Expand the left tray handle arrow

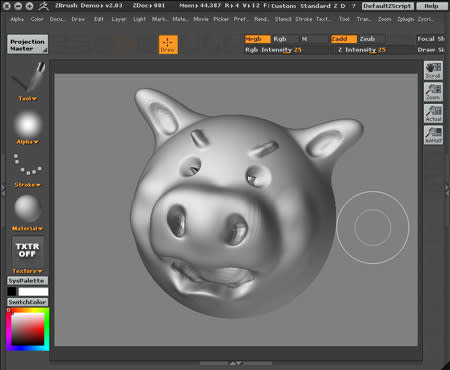click(x=3, y=189)
